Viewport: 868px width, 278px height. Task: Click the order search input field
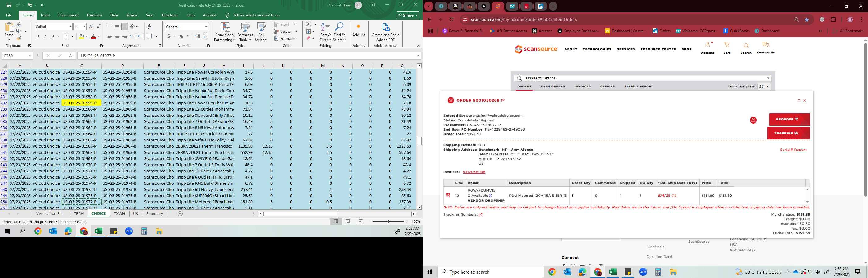(642, 78)
